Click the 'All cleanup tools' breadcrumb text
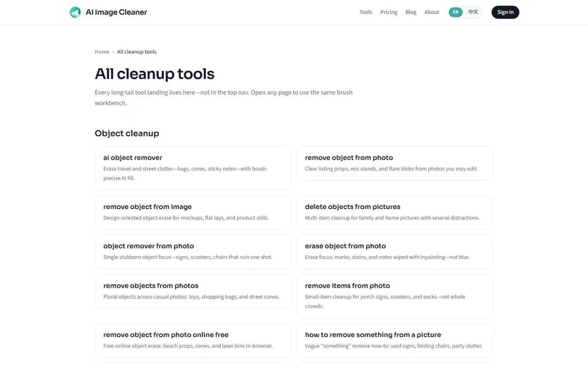588x368 pixels. point(137,52)
